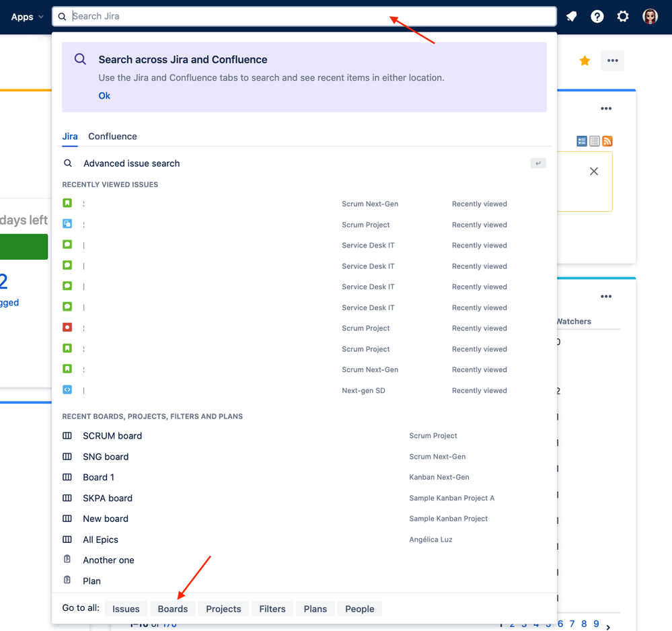This screenshot has height=631, width=672.
Task: Go to results page 9
Action: [x=596, y=624]
